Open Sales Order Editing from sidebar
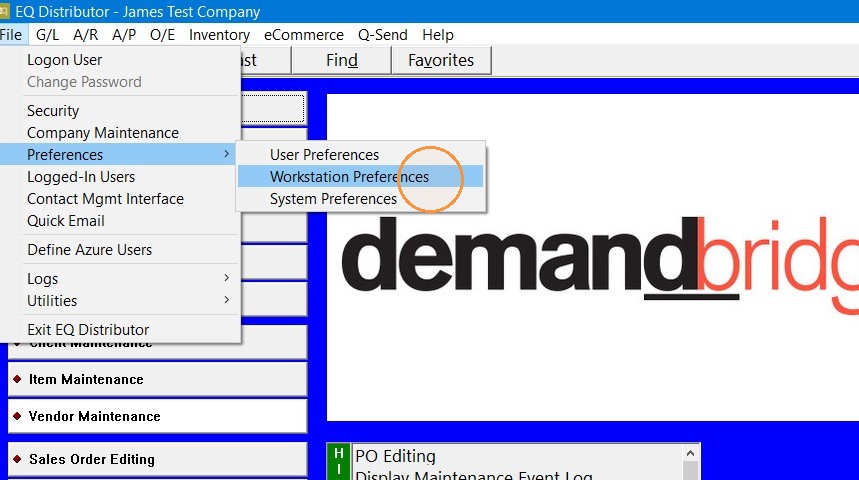Viewport: 859px width, 480px height. 158,459
